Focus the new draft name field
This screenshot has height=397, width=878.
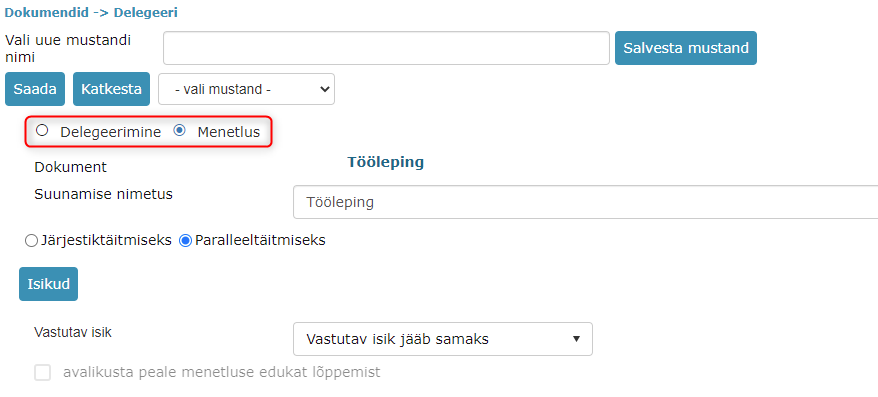pos(386,48)
